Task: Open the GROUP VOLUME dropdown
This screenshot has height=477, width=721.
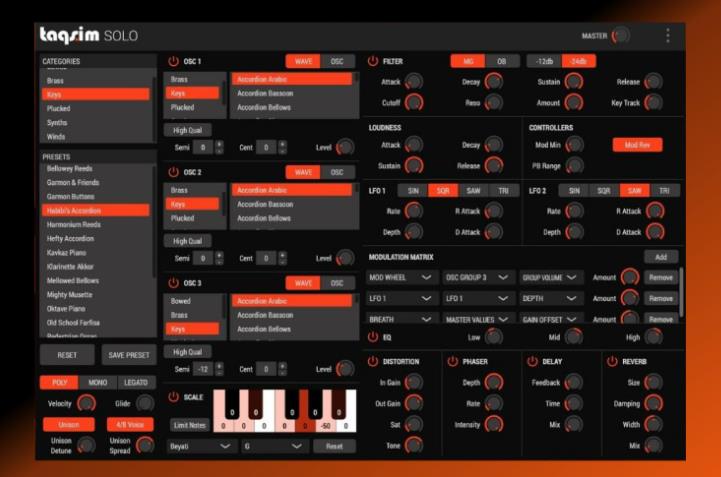Action: tap(550, 277)
